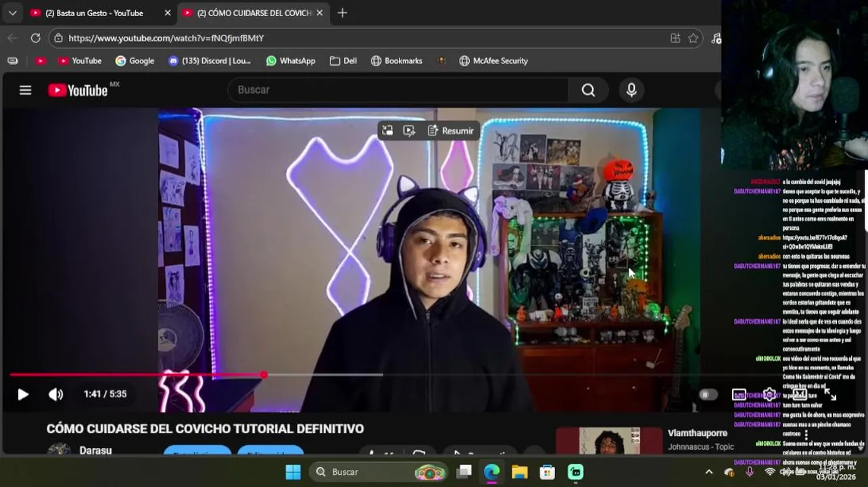Click the Vlamthauporre video title
The image size is (868, 487).
(698, 433)
